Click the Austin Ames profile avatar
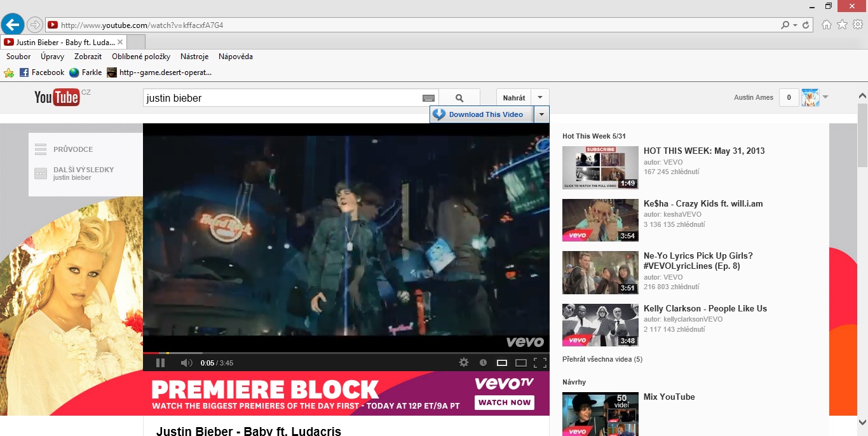 [810, 97]
